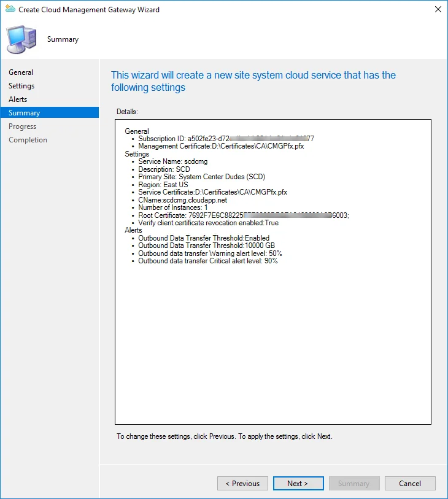
Task: Click the 'Service Name: scdcmg' line
Action: [x=173, y=161]
